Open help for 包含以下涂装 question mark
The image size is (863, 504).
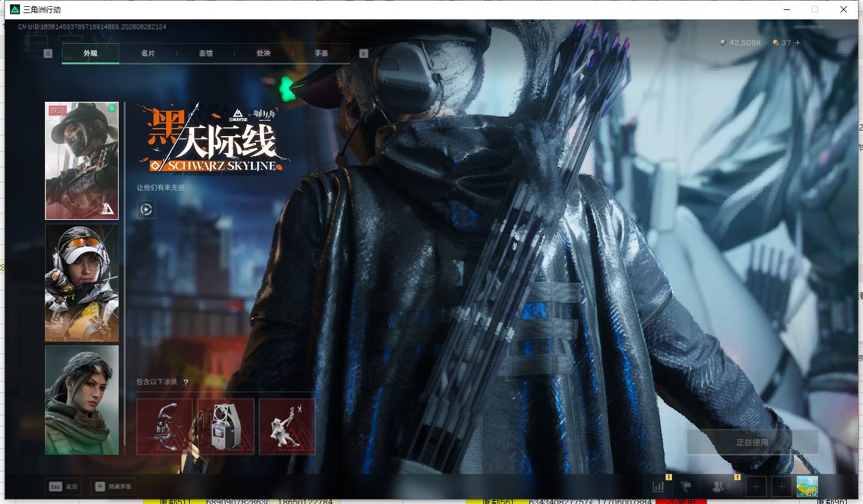click(185, 382)
